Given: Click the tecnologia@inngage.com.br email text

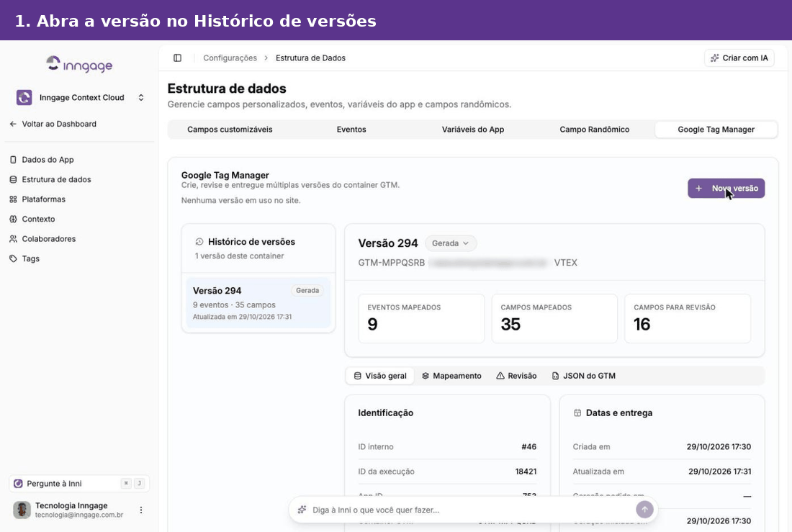Looking at the screenshot, I should click(79, 515).
